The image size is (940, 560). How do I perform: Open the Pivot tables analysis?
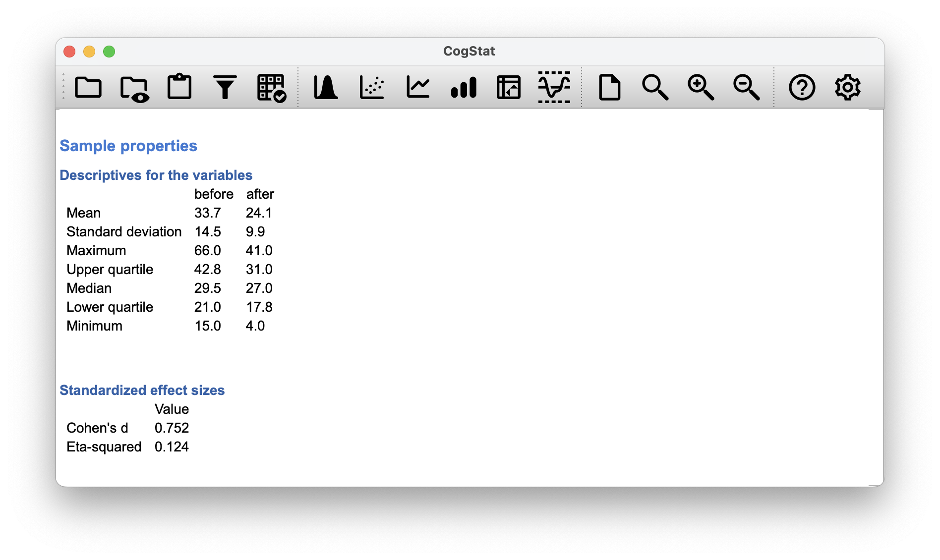coord(509,87)
